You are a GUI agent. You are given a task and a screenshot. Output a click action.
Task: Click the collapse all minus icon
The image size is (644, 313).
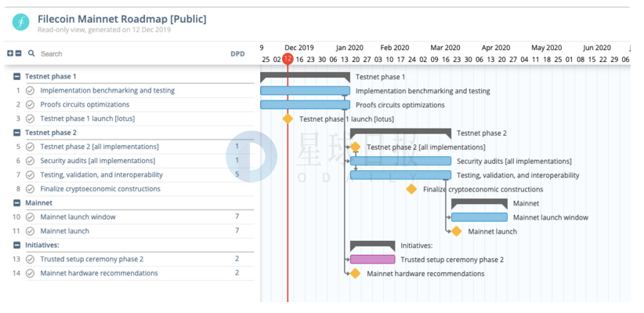(x=18, y=53)
